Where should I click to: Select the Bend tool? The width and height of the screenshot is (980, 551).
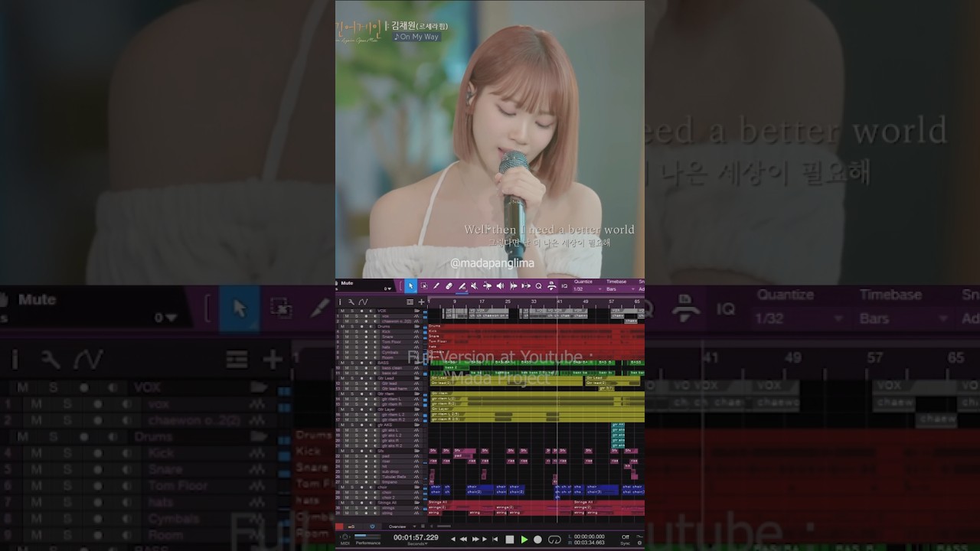click(487, 286)
